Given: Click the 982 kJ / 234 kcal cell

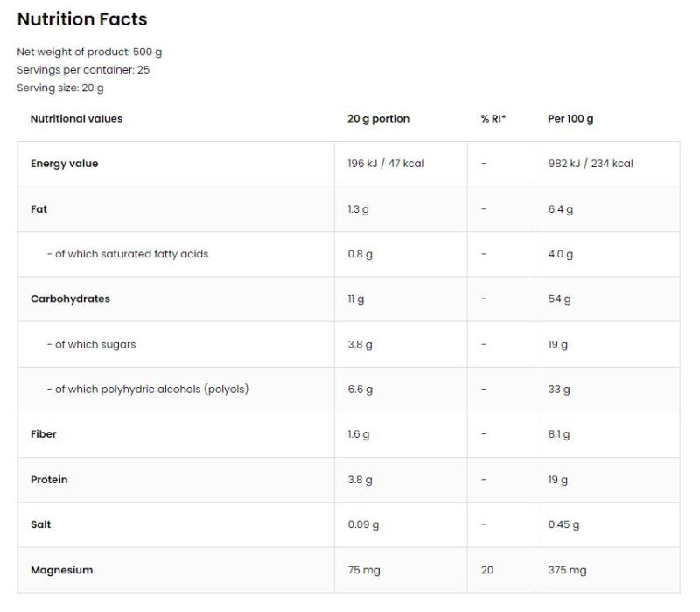Looking at the screenshot, I should [591, 164].
